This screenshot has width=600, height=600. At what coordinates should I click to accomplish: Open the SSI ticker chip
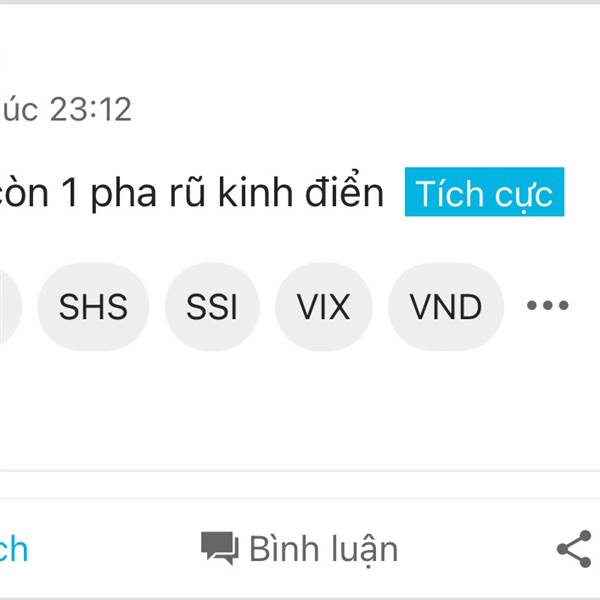[212, 307]
